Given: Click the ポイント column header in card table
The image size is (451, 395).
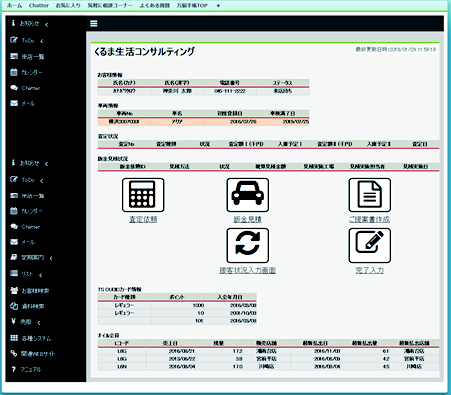Looking at the screenshot, I should pyautogui.click(x=177, y=297).
